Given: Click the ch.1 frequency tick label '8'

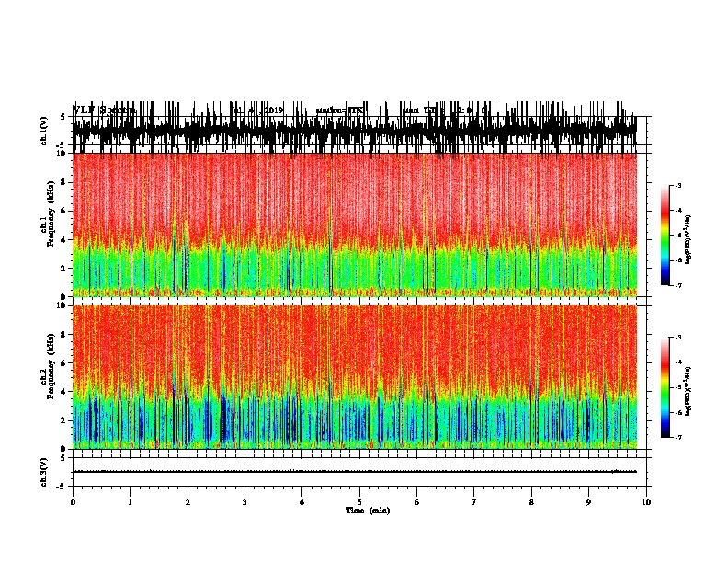Looking at the screenshot, I should pos(64,182).
